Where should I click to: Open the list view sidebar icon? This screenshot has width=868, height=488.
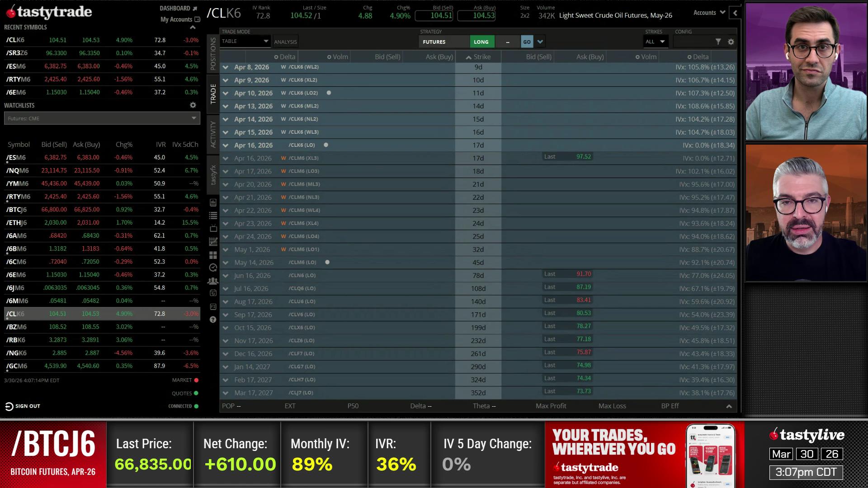click(213, 216)
